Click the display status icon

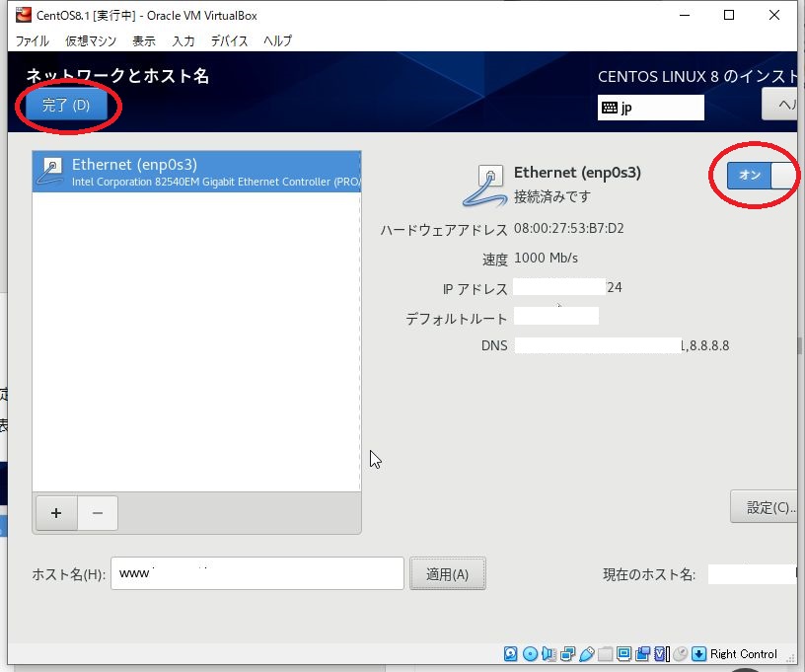coord(623,653)
